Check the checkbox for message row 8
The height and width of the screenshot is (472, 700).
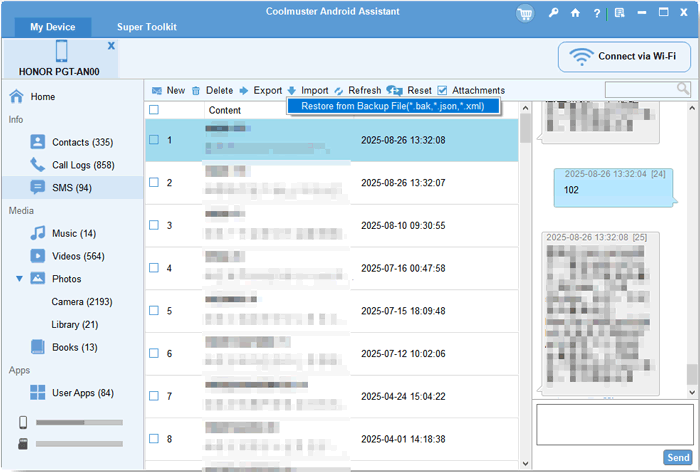[x=154, y=439]
